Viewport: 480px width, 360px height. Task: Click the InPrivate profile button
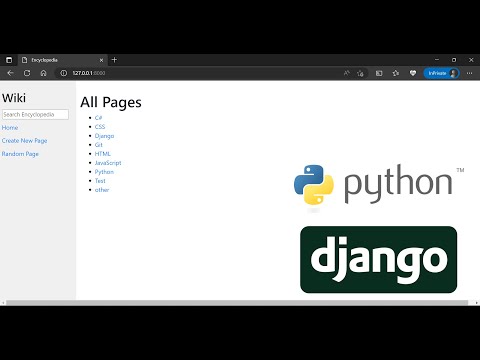click(x=441, y=73)
